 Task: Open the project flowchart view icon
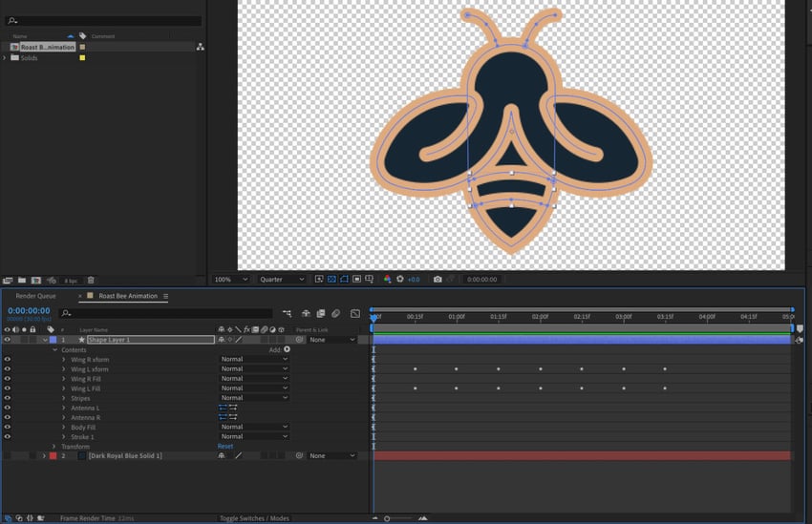200,47
